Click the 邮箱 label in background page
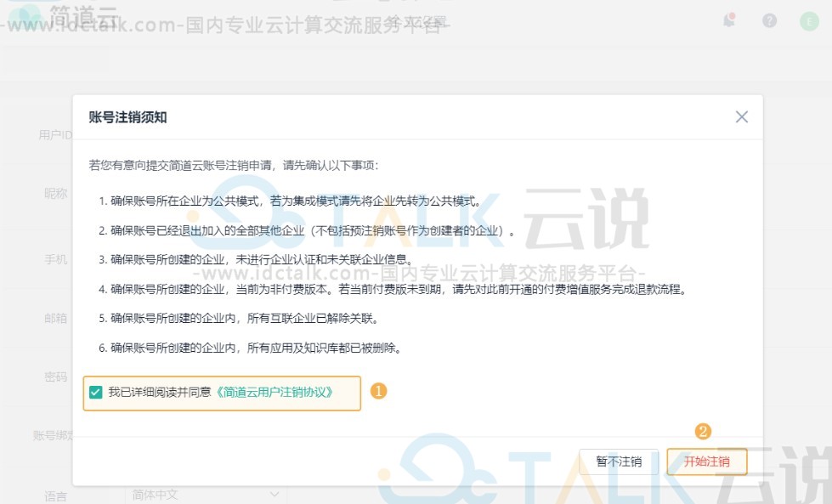The width and height of the screenshot is (832, 504). coord(56,319)
